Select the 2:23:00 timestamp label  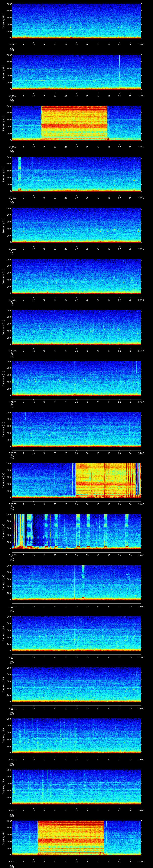pos(12,504)
